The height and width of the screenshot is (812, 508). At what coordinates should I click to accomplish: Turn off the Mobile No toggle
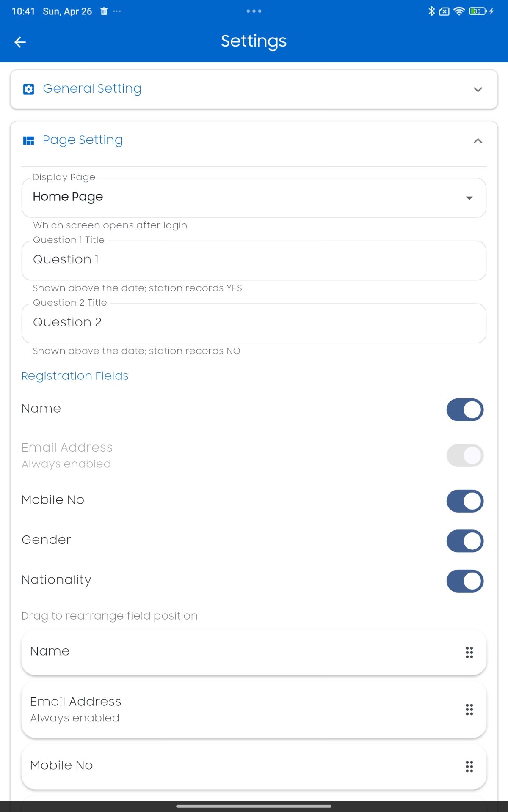click(x=465, y=501)
